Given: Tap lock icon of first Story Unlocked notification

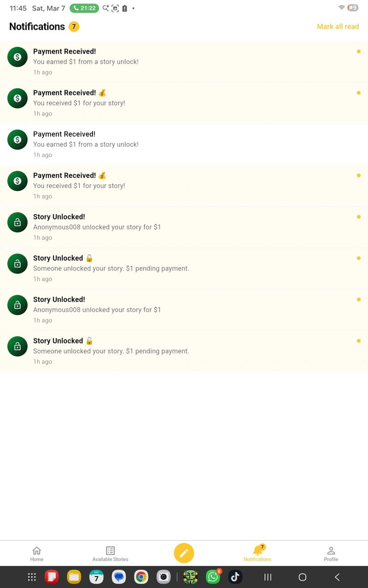Looking at the screenshot, I should 17,222.
